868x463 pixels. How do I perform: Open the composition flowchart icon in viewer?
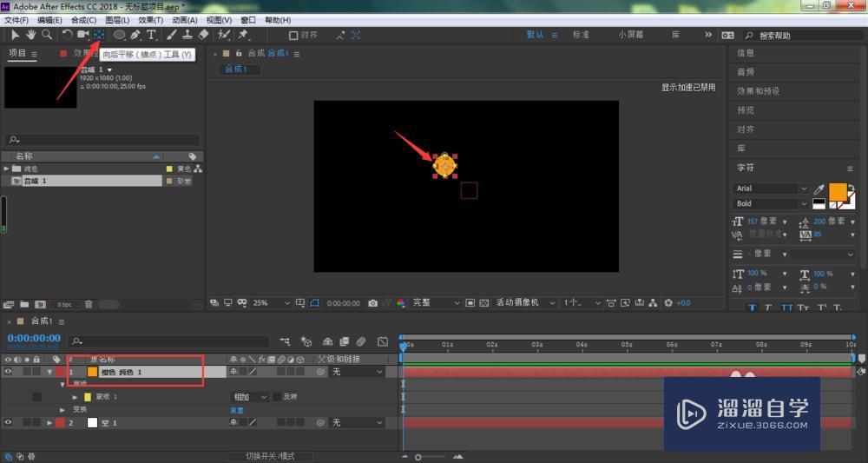point(654,303)
